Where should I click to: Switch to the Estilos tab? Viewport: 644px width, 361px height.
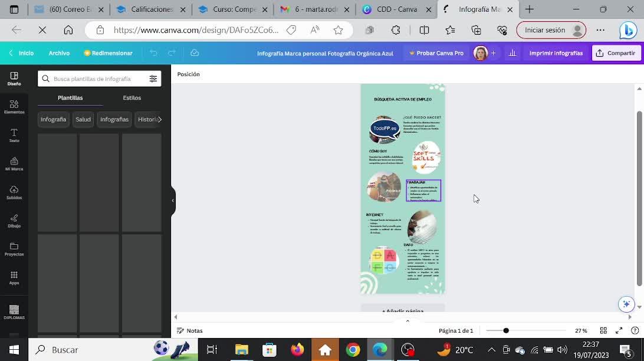132,98
